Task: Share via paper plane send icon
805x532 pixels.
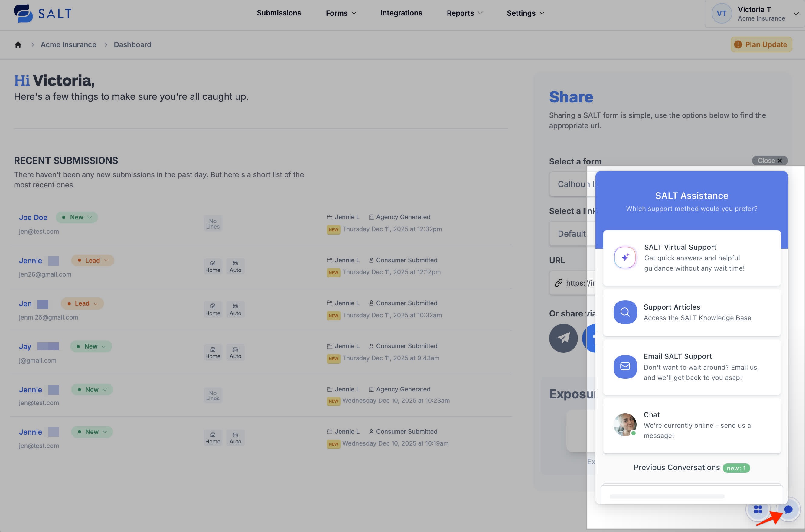Action: (563, 338)
